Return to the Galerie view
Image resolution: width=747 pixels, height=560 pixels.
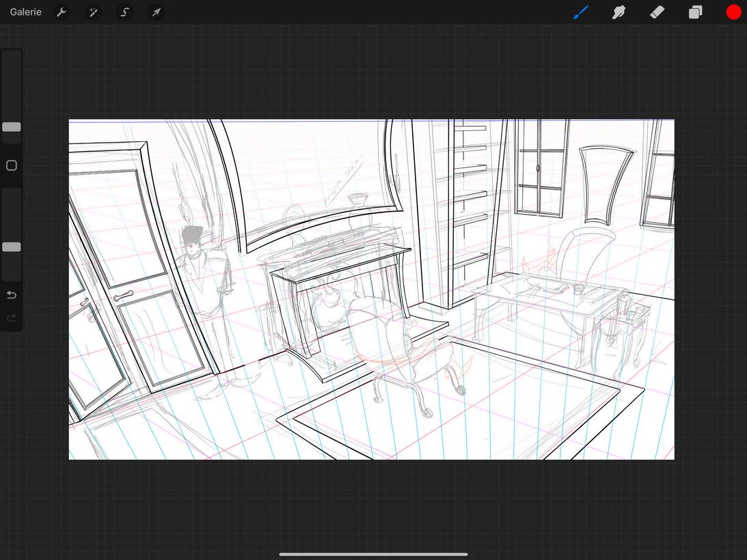tap(26, 12)
